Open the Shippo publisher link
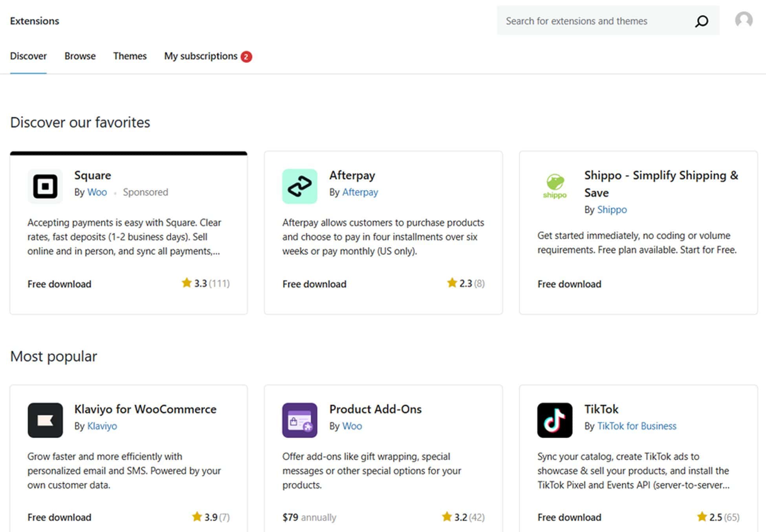Image resolution: width=766 pixels, height=532 pixels. pyautogui.click(x=612, y=209)
